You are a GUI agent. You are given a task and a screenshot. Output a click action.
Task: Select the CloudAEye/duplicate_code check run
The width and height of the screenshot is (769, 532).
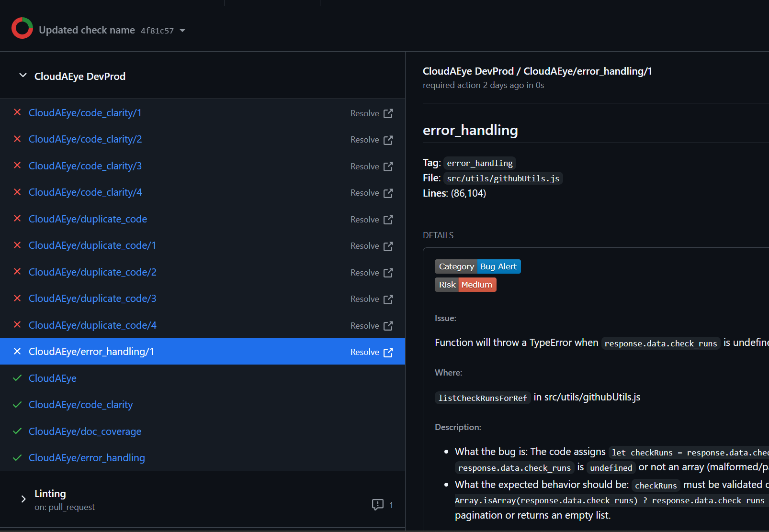[88, 219]
